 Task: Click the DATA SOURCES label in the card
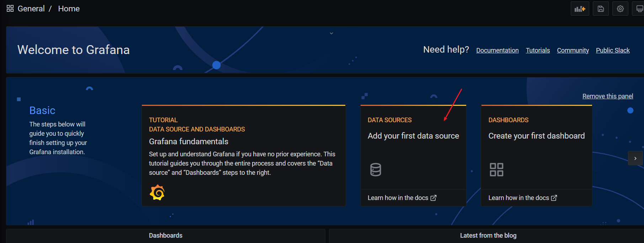click(x=390, y=120)
